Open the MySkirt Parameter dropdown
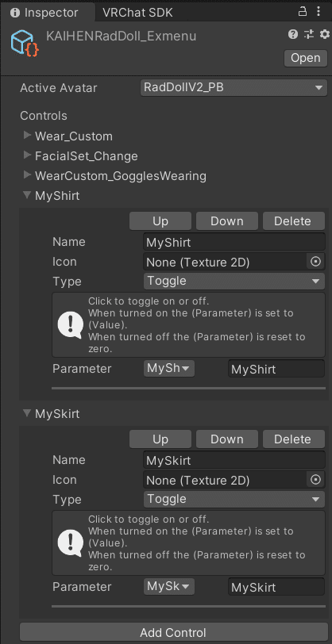The width and height of the screenshot is (332, 644). click(169, 587)
